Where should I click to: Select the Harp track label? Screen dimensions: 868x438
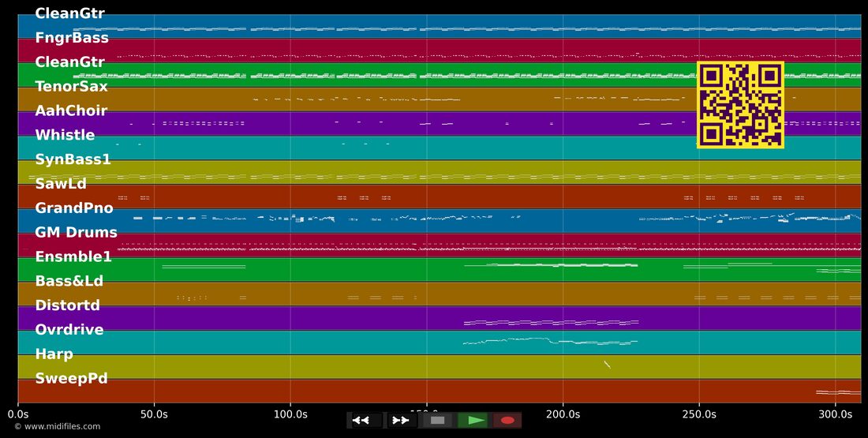pyautogui.click(x=54, y=354)
